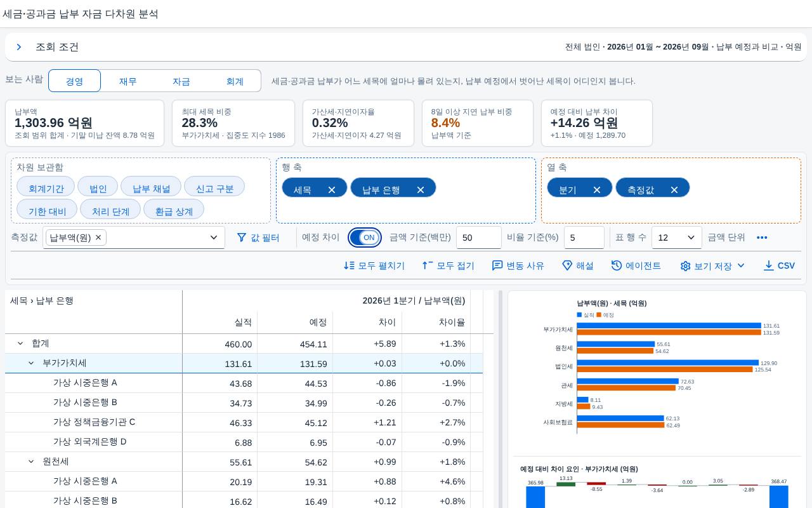812x508 pixels.
Task: Switch viewer to 자금
Action: pos(181,81)
